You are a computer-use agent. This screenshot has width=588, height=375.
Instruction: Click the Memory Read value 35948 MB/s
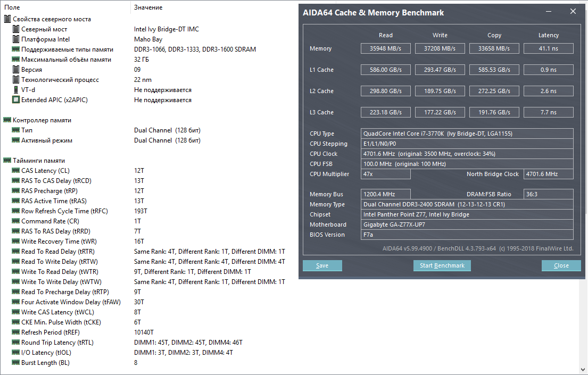[x=385, y=48]
